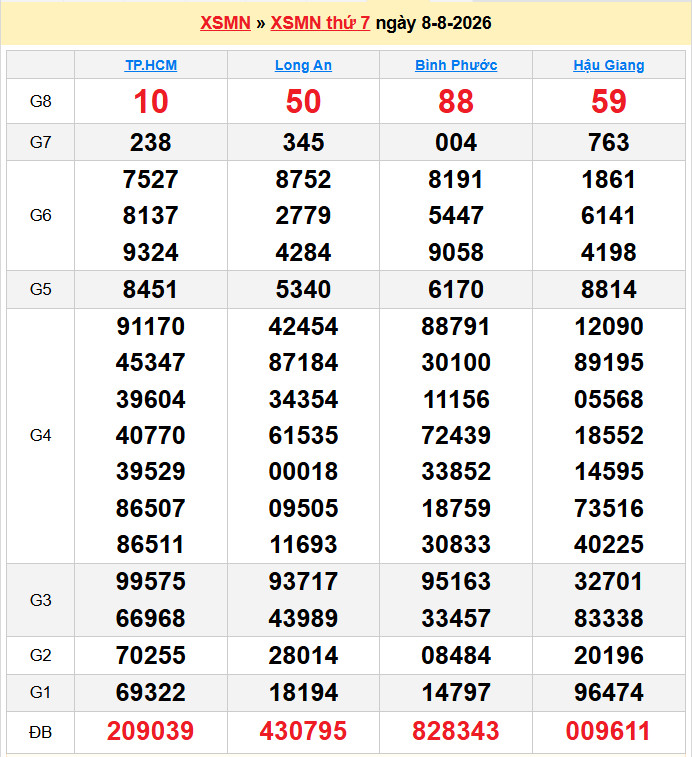
Task: Click G7 number 238
Action: (x=151, y=142)
